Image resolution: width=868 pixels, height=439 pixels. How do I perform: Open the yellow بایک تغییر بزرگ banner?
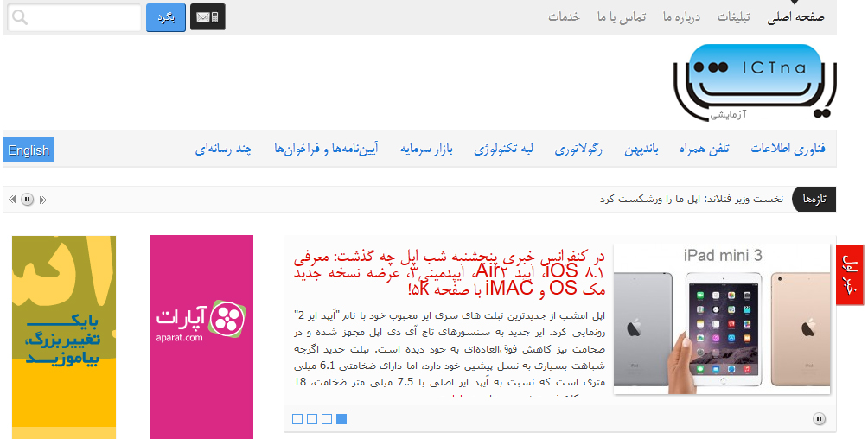[x=64, y=337]
